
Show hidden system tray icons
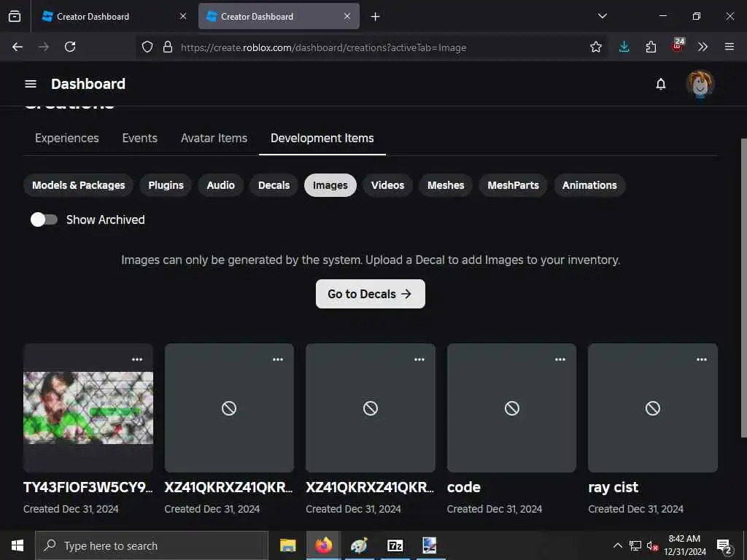coord(617,545)
